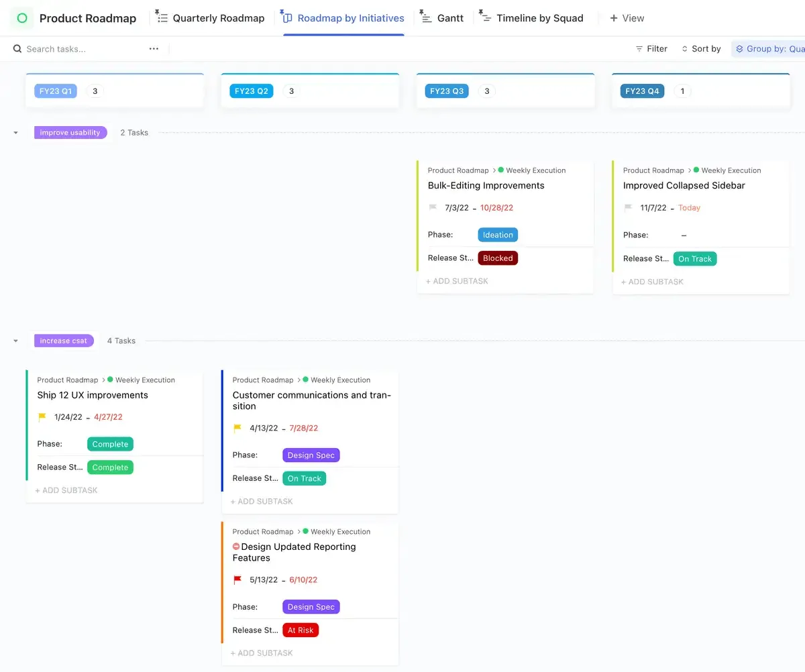Click due date 7/28/22 on Customer communications
805x672 pixels.
(x=304, y=428)
